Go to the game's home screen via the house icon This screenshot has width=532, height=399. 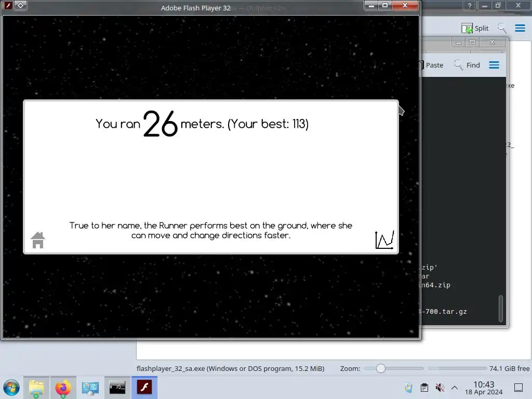tap(37, 240)
